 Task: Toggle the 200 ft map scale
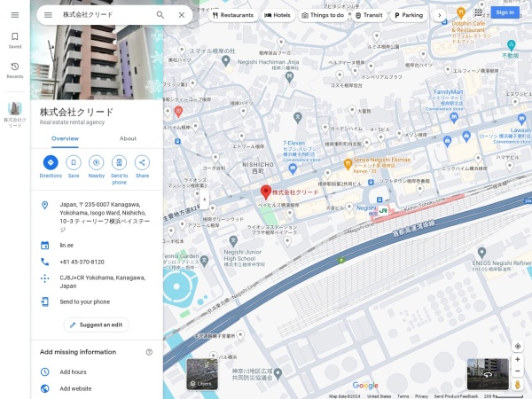pos(503,396)
